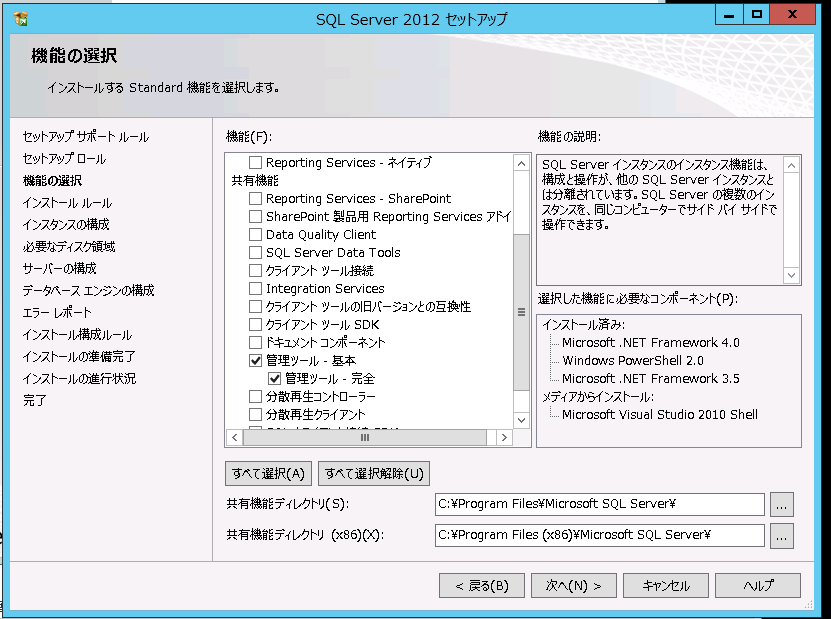The image size is (831, 619).
Task: Click feature list horizontal scrollbar thumb
Action: (365, 437)
